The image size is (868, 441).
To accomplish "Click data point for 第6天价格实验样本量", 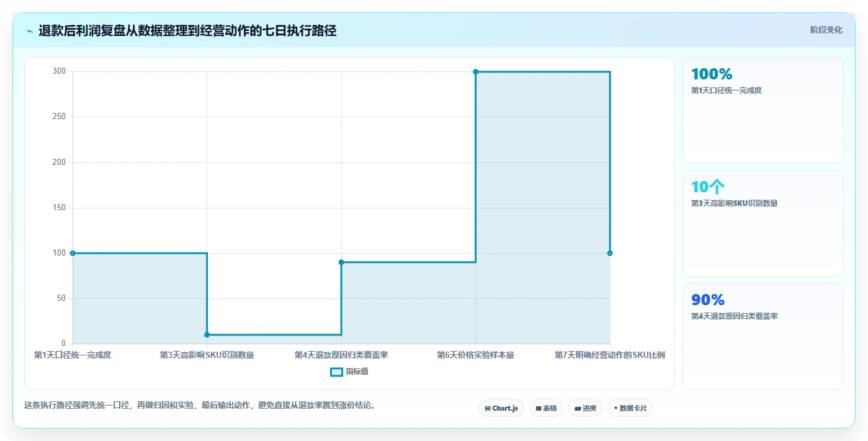I will [476, 72].
